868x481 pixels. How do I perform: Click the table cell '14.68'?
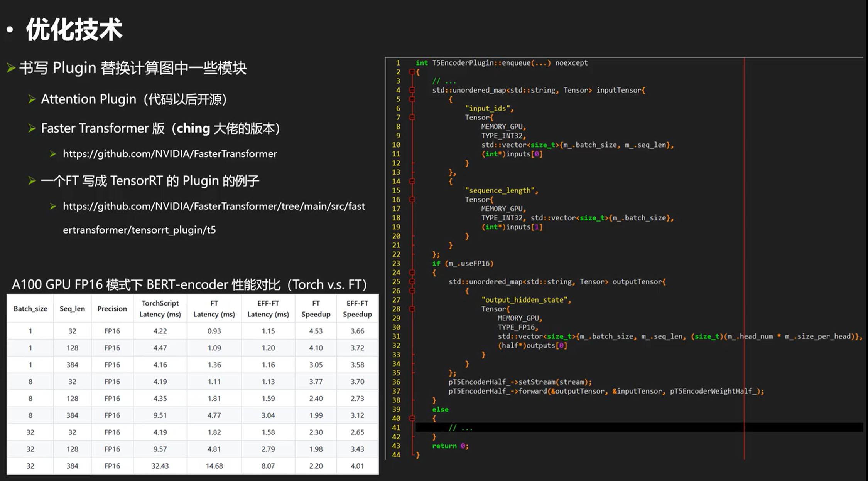coord(214,466)
